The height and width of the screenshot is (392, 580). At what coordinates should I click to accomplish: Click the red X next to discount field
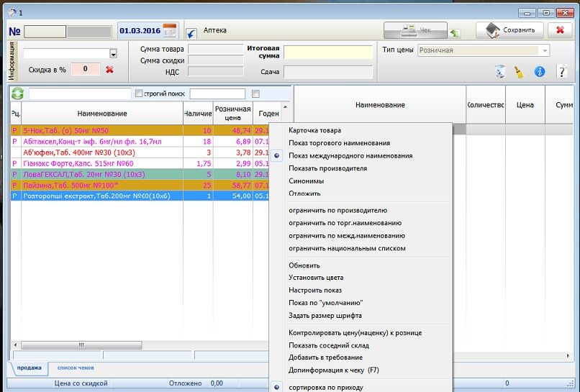[109, 70]
